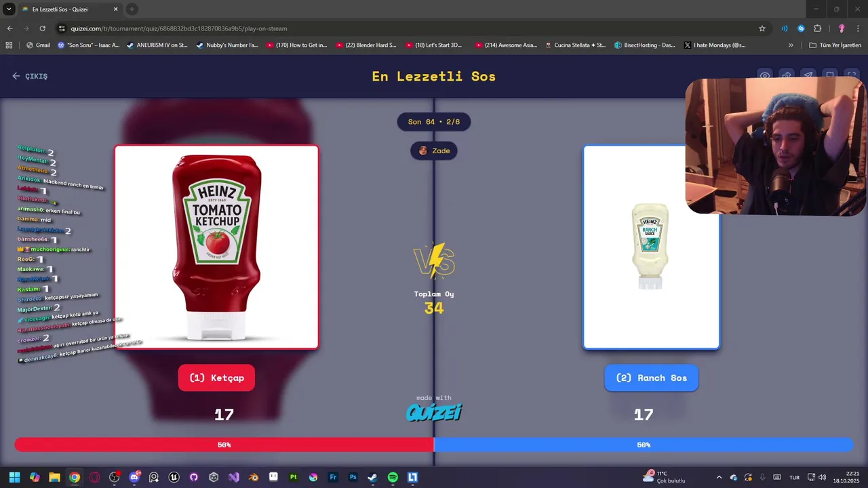Bookmark this page with star icon

click(762, 28)
